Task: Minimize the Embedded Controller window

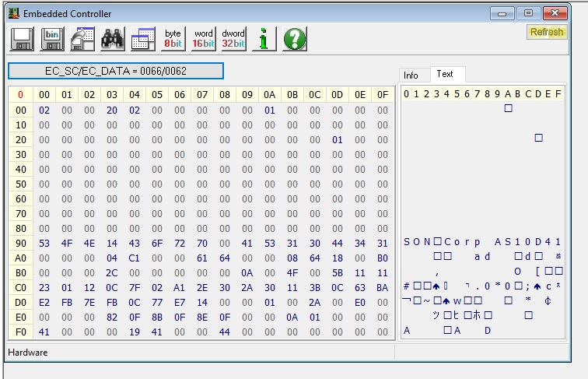Action: 502,14
